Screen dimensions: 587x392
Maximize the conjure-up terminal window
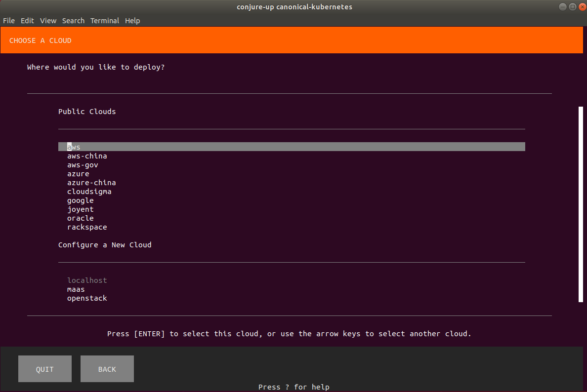pos(572,7)
